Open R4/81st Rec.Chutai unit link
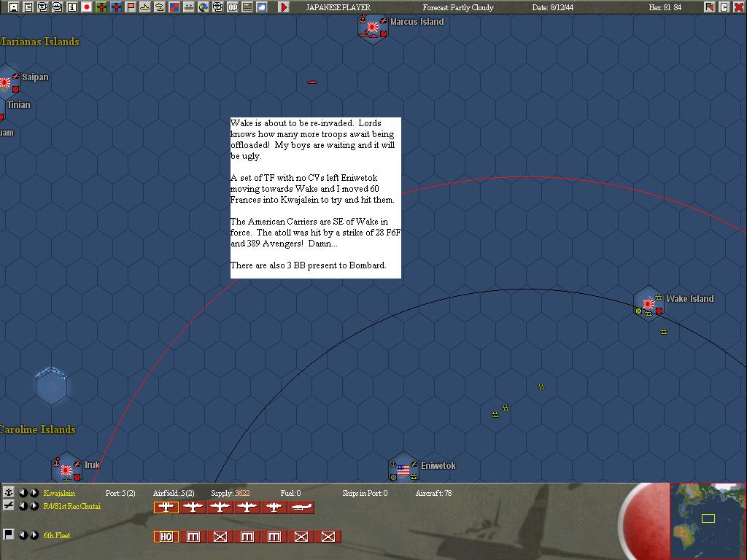 72,506
